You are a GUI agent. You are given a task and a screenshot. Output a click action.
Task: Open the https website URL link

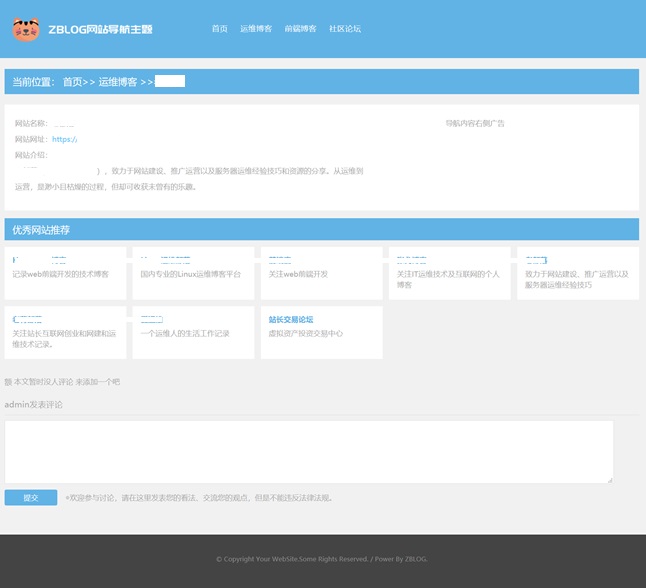tap(65, 139)
